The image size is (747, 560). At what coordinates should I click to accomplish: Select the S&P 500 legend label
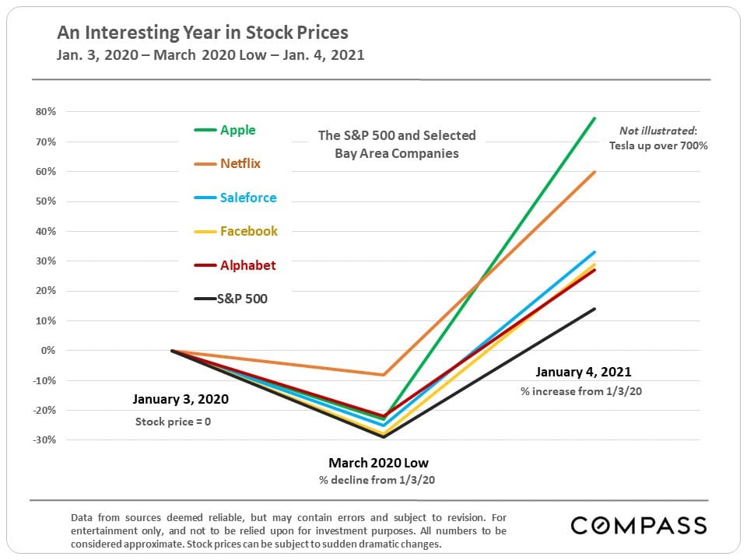[244, 298]
